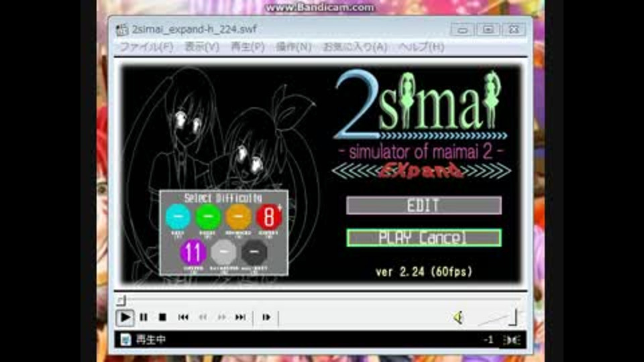Image resolution: width=644 pixels, height=362 pixels.
Task: Select the purple 11 difficulty circle
Action: coord(193,251)
